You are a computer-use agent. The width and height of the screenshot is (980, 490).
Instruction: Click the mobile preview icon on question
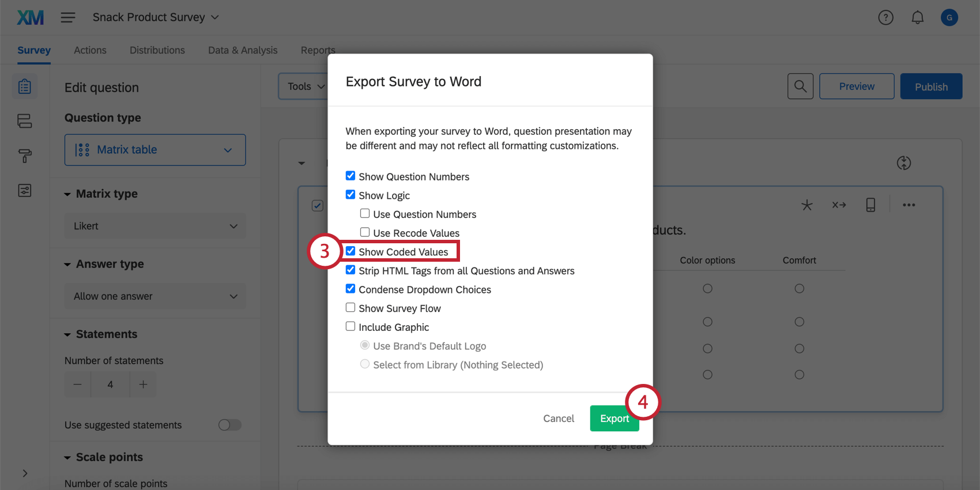(870, 205)
